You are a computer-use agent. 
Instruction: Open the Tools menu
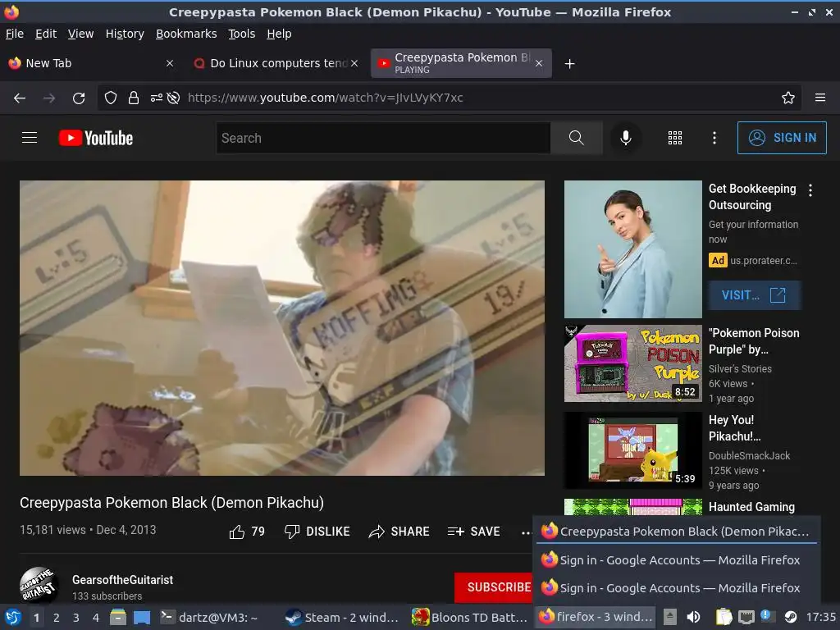[x=242, y=34]
